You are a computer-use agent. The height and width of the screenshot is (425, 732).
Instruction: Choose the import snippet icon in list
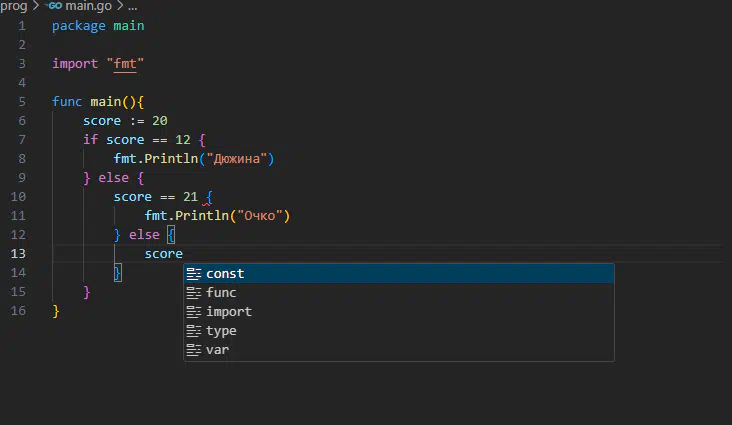point(194,312)
